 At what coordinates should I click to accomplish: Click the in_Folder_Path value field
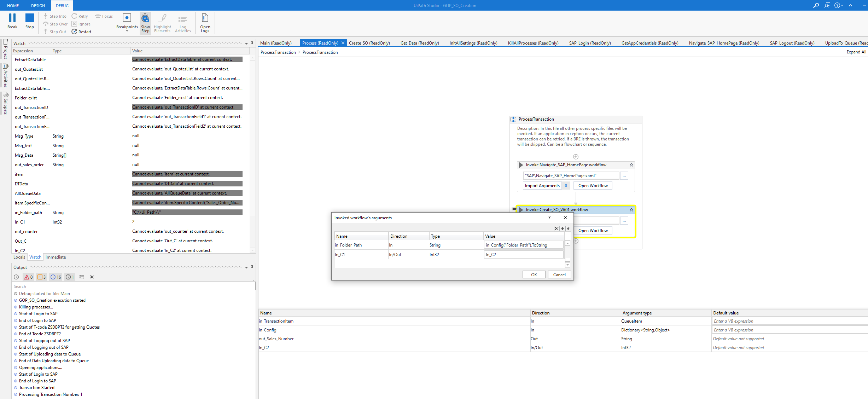pyautogui.click(x=523, y=245)
